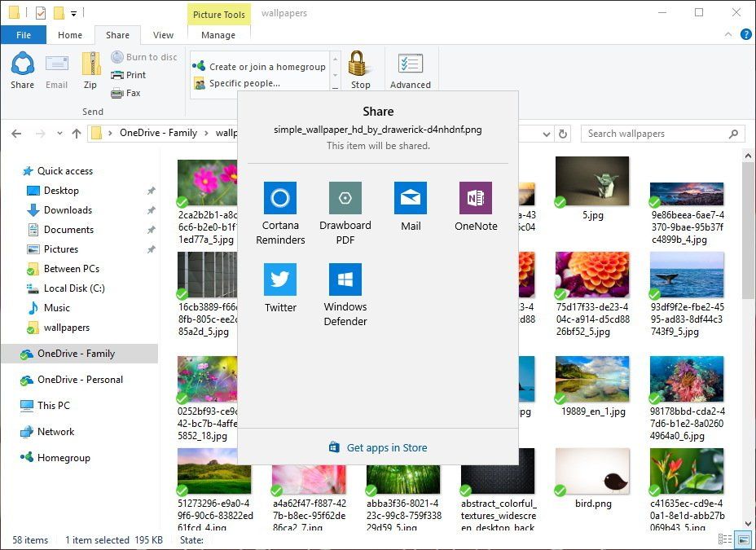Zip the selected file

click(x=90, y=69)
